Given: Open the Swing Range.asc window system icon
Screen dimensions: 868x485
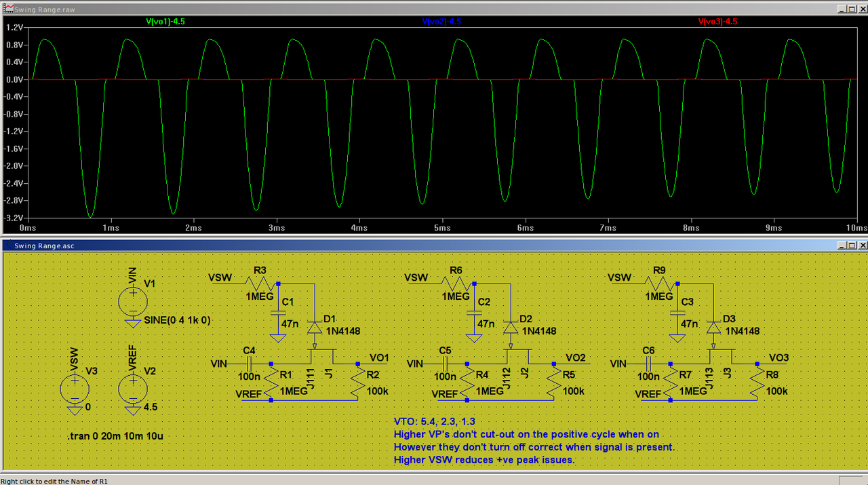Looking at the screenshot, I should coord(9,245).
